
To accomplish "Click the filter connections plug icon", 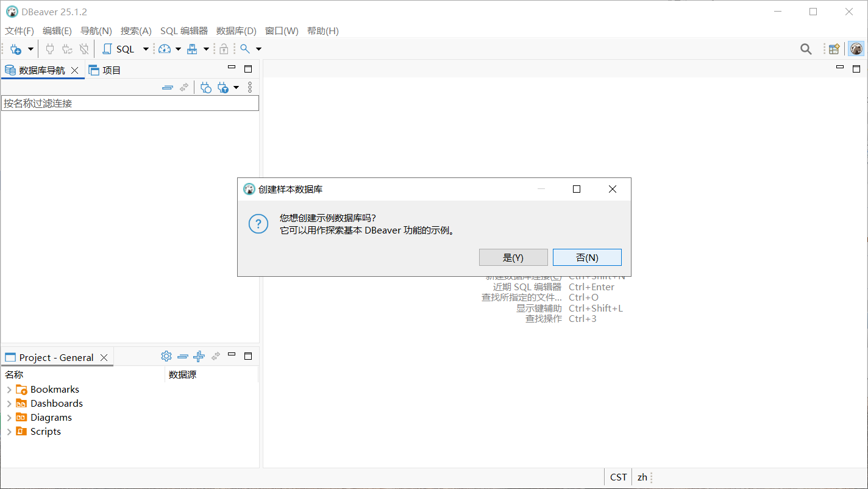I will click(x=223, y=88).
